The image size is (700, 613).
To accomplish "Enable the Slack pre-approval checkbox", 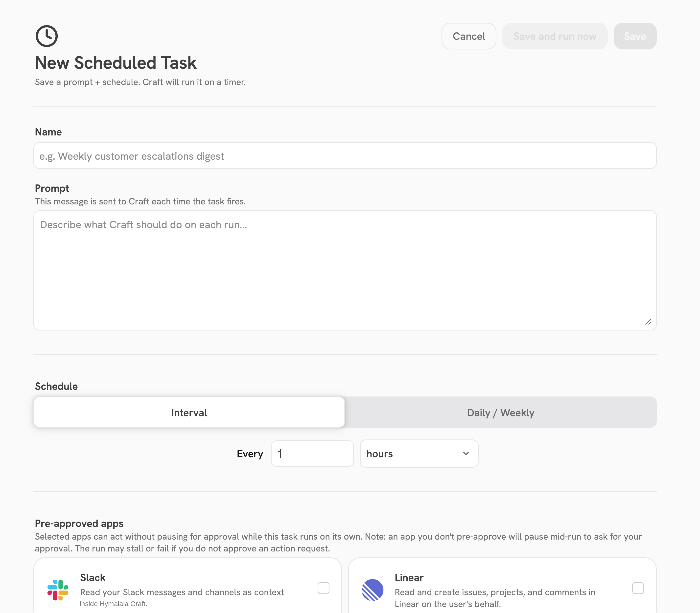I will click(324, 588).
